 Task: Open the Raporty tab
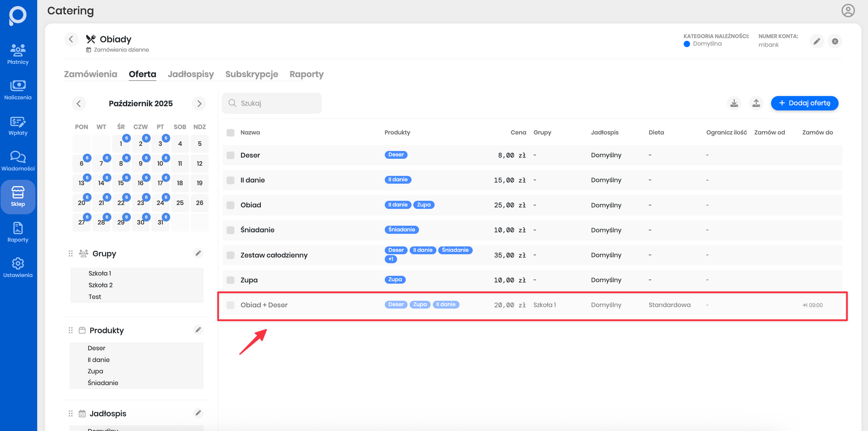pyautogui.click(x=306, y=74)
